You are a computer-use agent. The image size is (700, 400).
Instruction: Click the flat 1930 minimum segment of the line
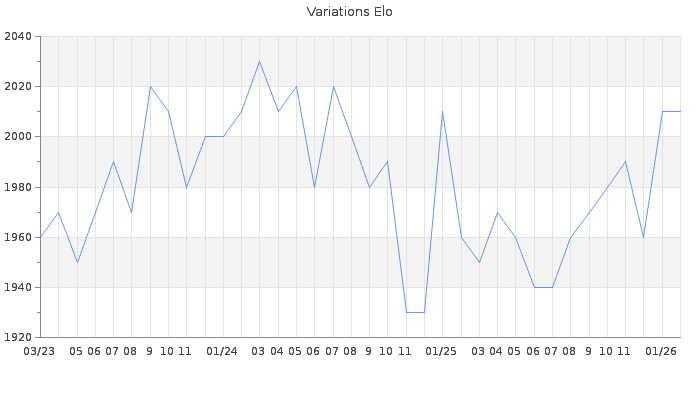point(415,312)
